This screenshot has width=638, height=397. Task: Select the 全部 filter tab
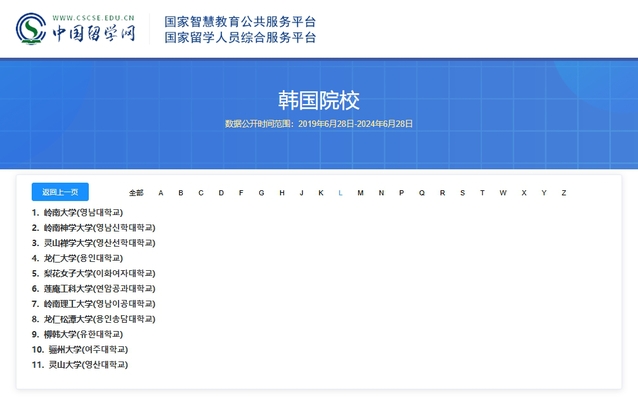(x=136, y=193)
